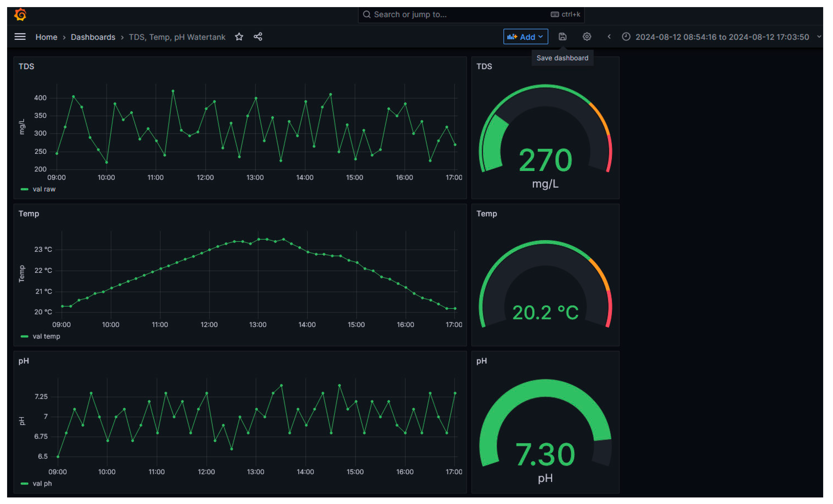833x504 pixels.
Task: Open the Add dropdown menu
Action: (525, 37)
